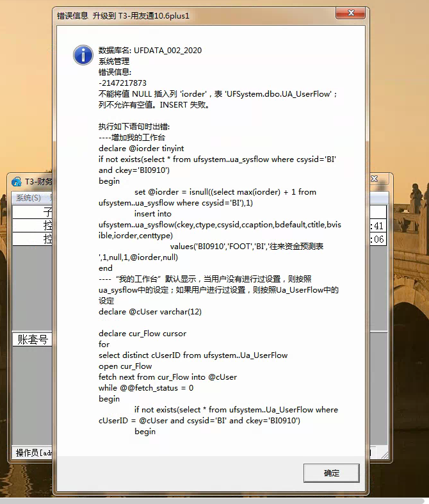This screenshot has height=504, width=429.
Task: Click the error code -2147217873 text
Action: [122, 83]
